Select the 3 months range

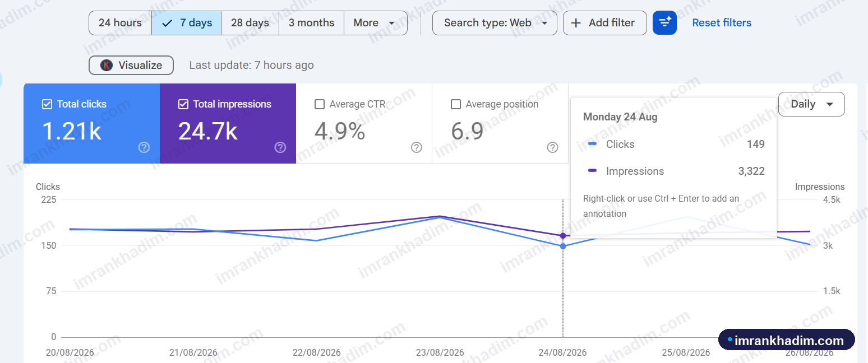[312, 23]
